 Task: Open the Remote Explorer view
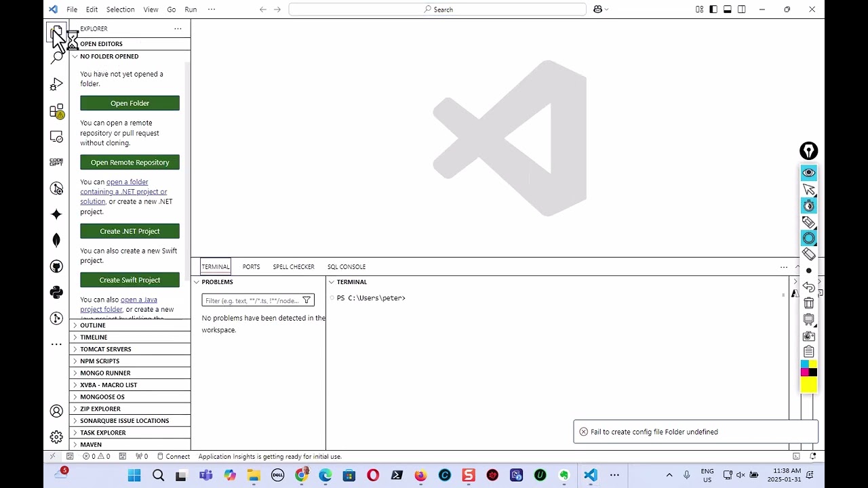tap(56, 136)
